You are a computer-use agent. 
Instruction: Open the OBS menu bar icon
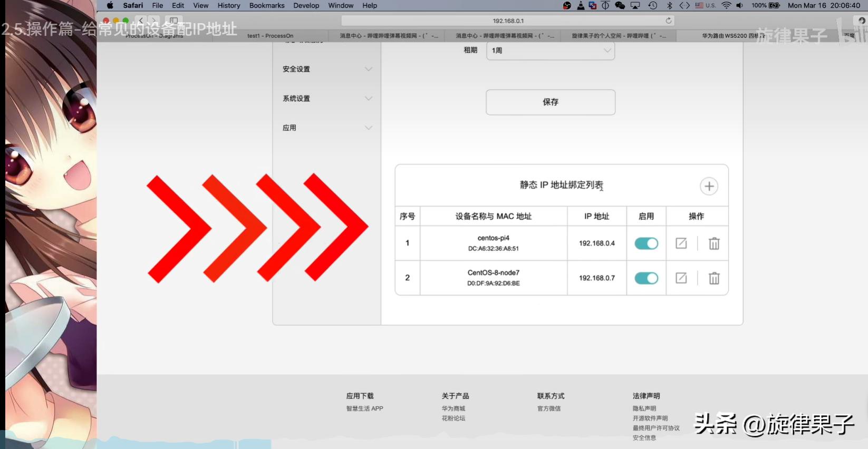click(567, 5)
